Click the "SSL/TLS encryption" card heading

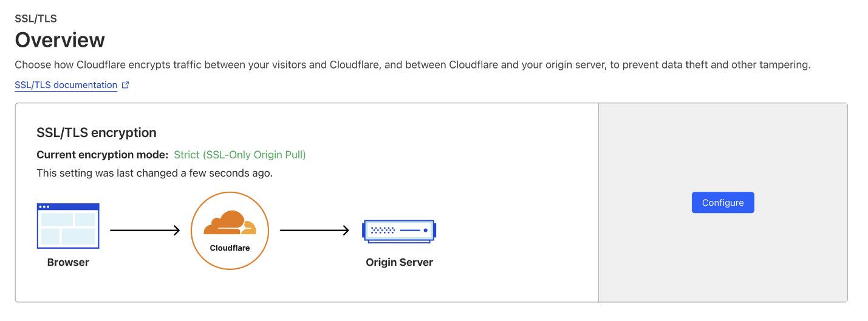(97, 132)
